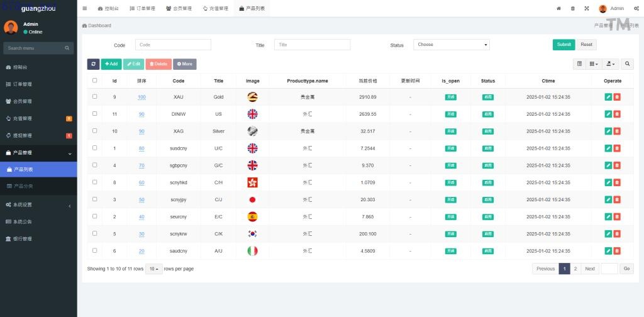Open 银行管理 in the sidebar
Image resolution: width=644 pixels, height=317 pixels.
point(23,239)
